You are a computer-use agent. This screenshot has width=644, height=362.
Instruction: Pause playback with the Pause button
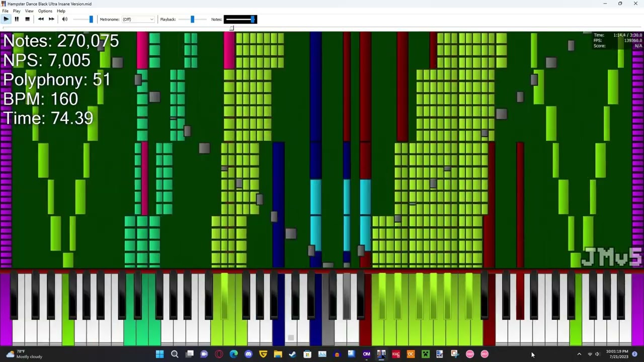click(x=17, y=19)
